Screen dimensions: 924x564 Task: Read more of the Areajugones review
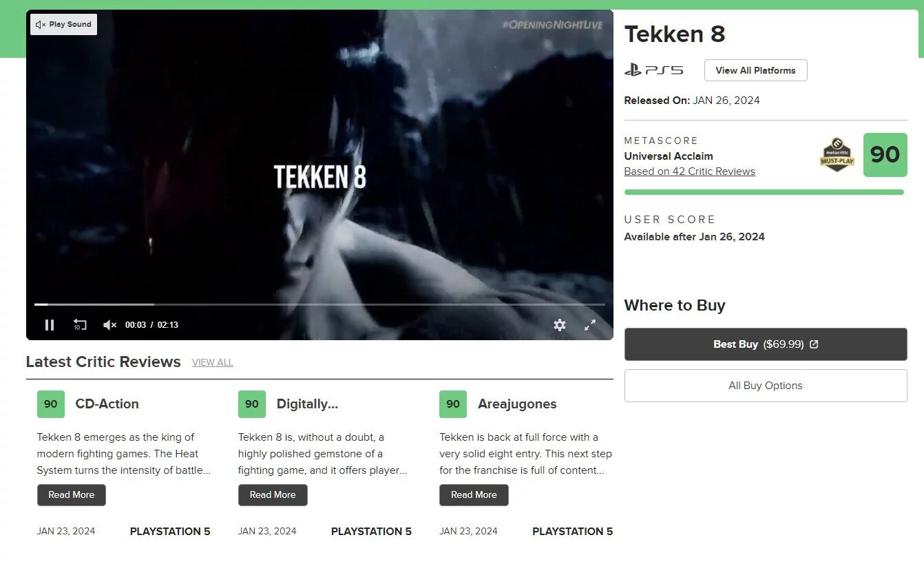point(474,495)
